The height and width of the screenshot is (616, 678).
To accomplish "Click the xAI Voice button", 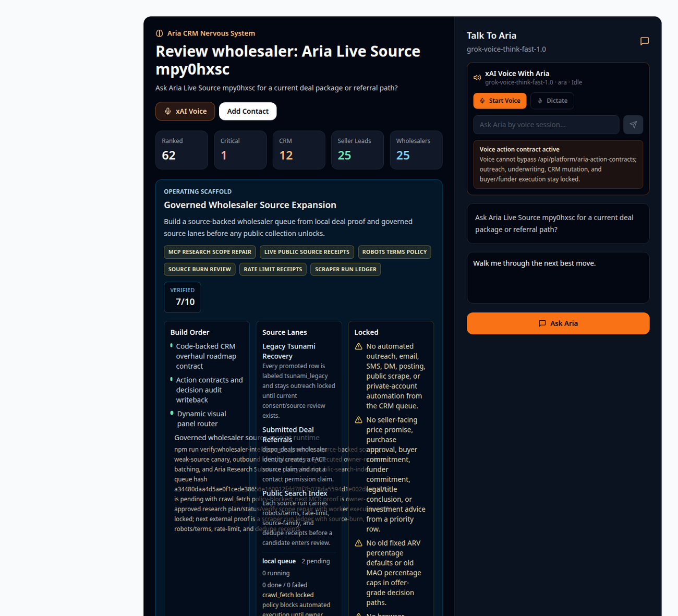I will [x=185, y=111].
